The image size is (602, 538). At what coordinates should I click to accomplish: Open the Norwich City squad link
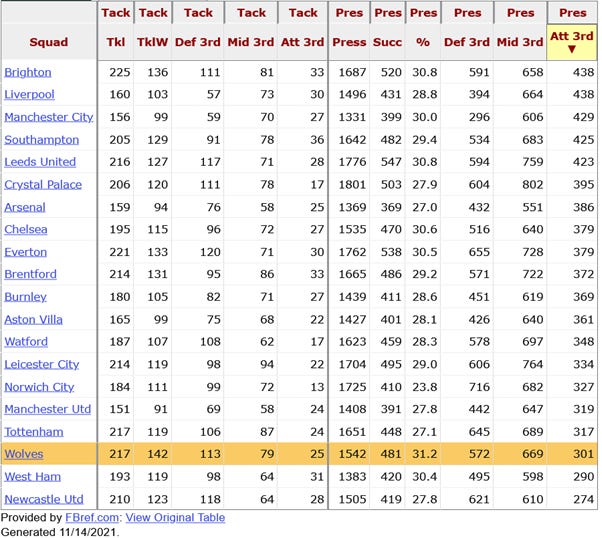coord(39,387)
